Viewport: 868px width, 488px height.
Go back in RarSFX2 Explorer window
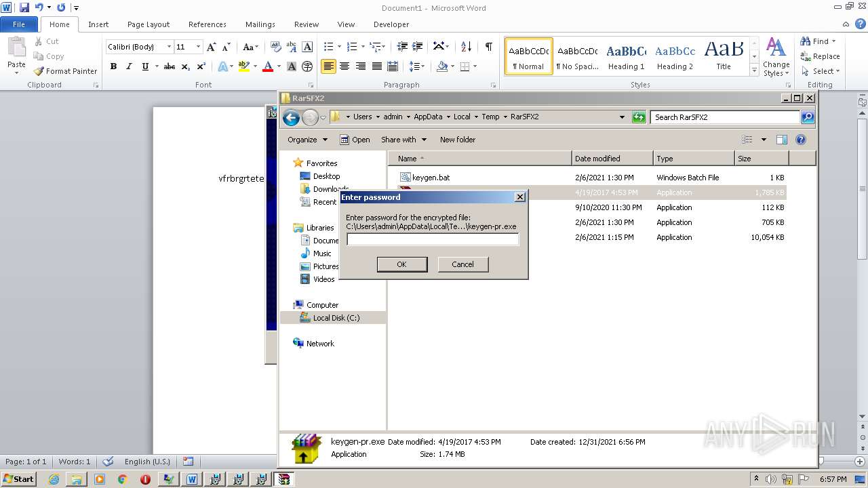[x=291, y=117]
